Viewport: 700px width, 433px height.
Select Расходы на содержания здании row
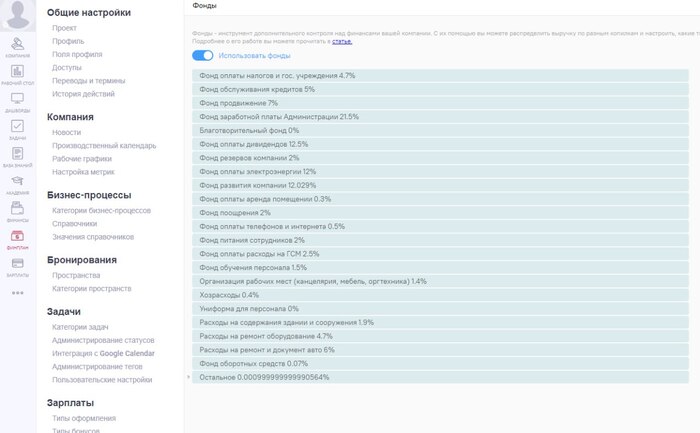pos(440,323)
